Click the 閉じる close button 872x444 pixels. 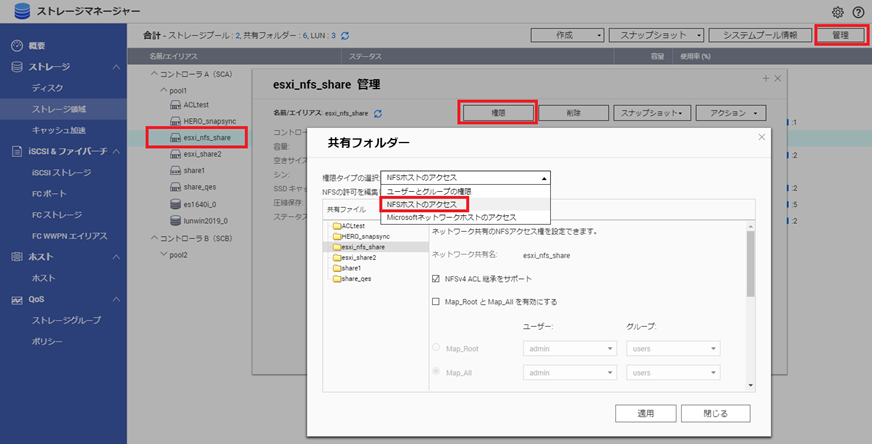click(716, 413)
